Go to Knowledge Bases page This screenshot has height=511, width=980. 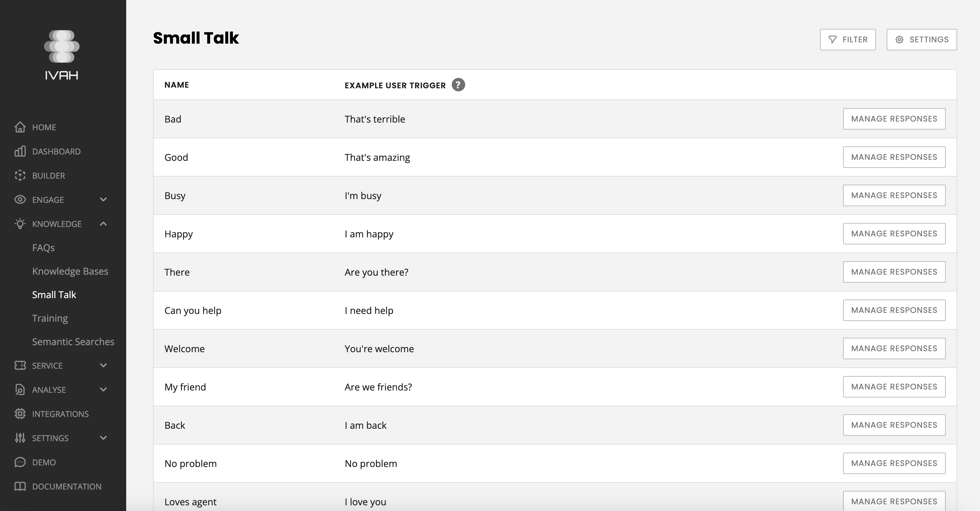[x=70, y=271]
